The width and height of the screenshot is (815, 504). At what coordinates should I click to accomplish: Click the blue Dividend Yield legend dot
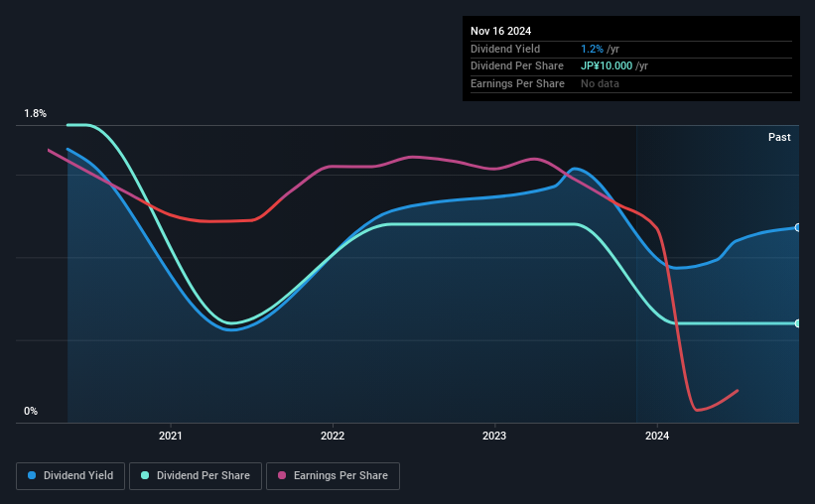32,475
